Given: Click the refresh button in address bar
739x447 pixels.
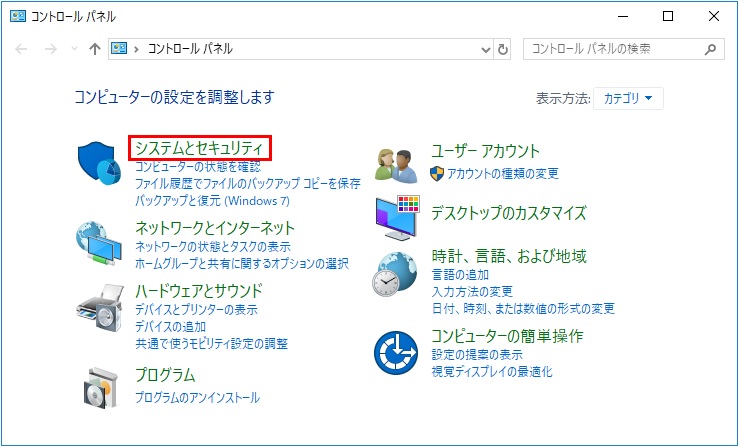Looking at the screenshot, I should (x=503, y=49).
